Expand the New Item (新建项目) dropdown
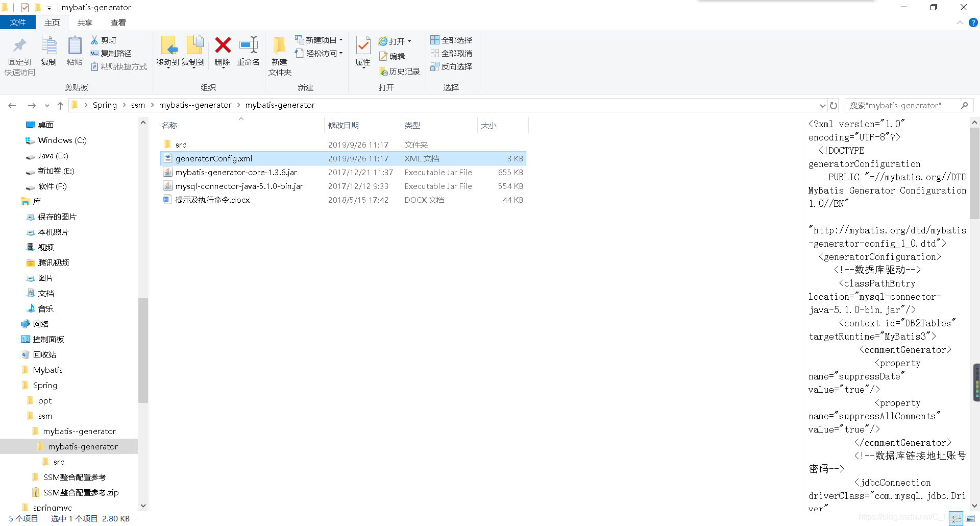This screenshot has width=980, height=526. pos(341,40)
